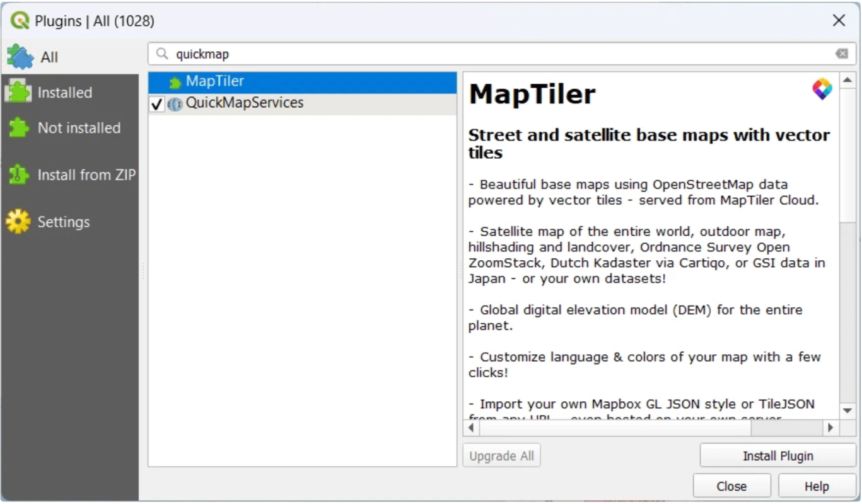Click the search magnifier icon
This screenshot has height=504, width=862.
click(161, 54)
